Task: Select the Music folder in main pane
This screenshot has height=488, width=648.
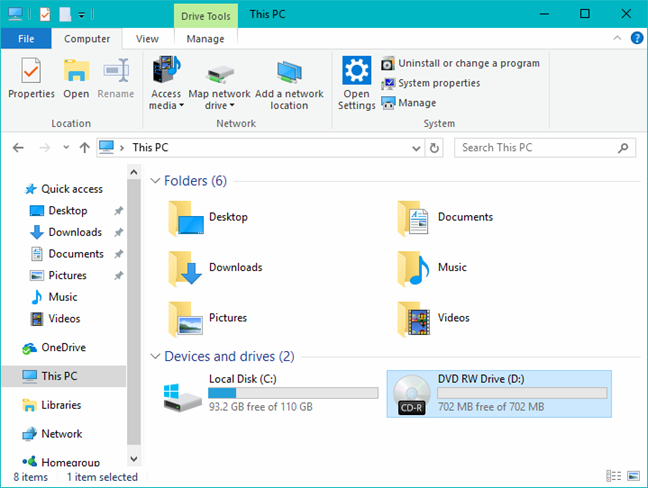Action: click(x=432, y=268)
